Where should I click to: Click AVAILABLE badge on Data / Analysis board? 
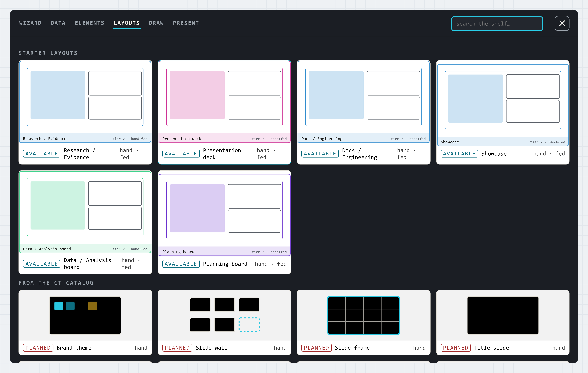pos(42,264)
